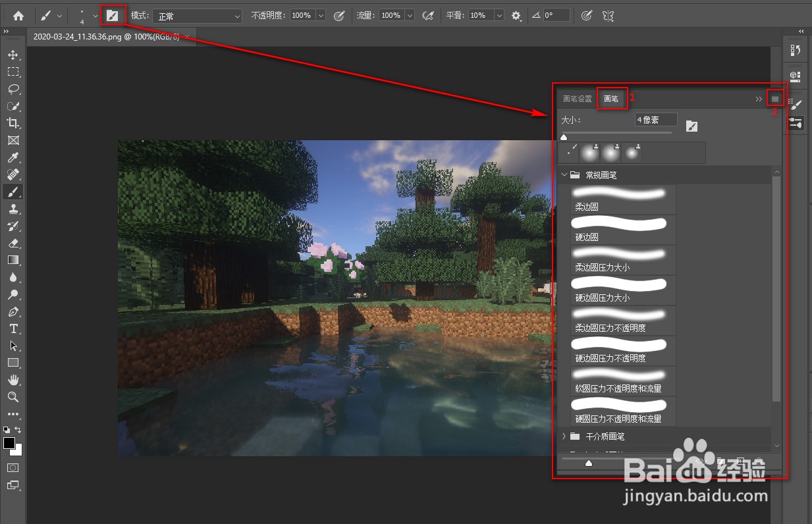The height and width of the screenshot is (524, 812).
Task: Open the blend mode 正常 dropdown
Action: [198, 15]
